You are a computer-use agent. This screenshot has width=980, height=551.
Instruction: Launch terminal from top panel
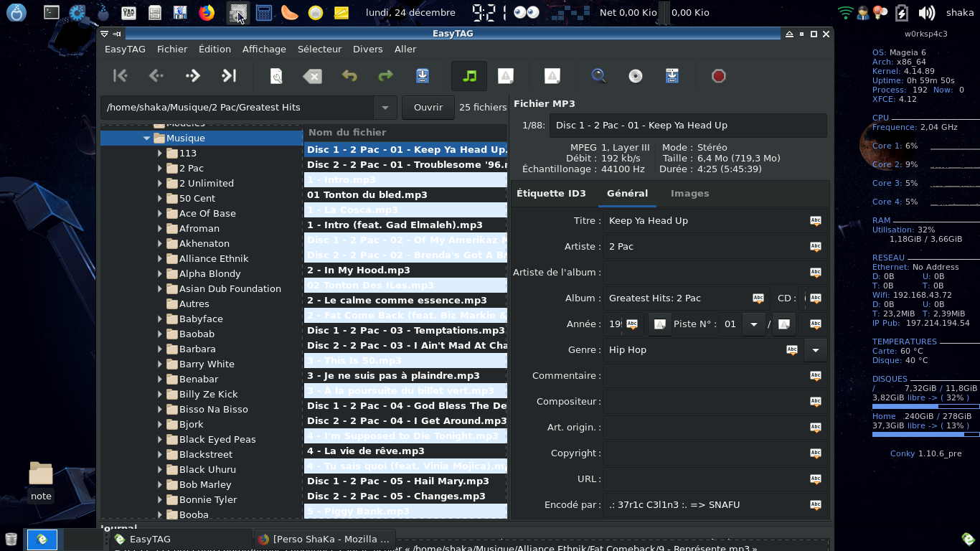pyautogui.click(x=52, y=12)
